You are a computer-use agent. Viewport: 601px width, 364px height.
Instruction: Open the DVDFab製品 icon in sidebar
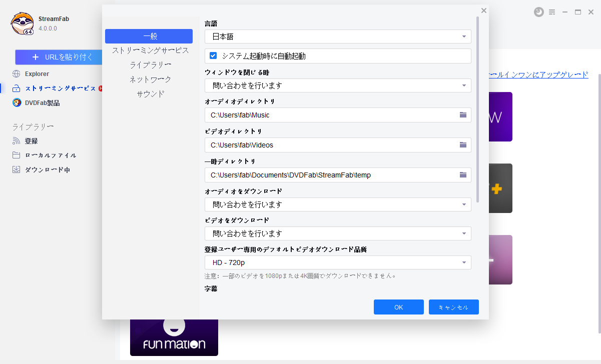(x=17, y=103)
